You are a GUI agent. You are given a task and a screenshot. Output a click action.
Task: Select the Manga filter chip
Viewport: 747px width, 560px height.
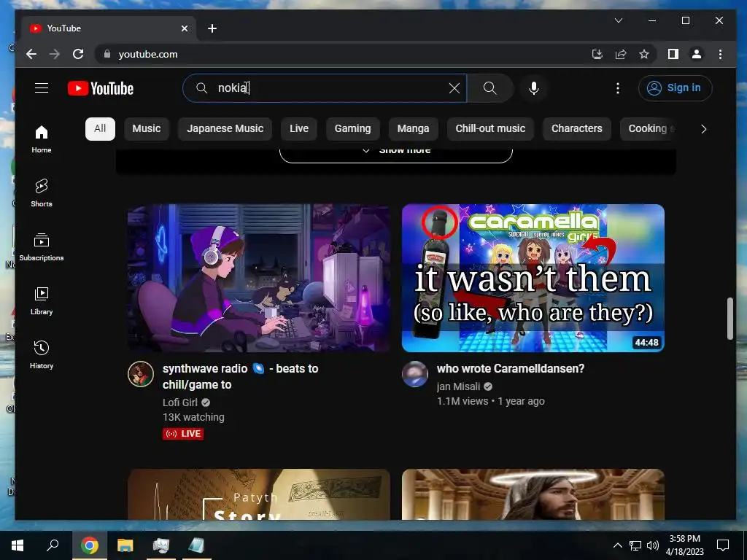click(413, 128)
